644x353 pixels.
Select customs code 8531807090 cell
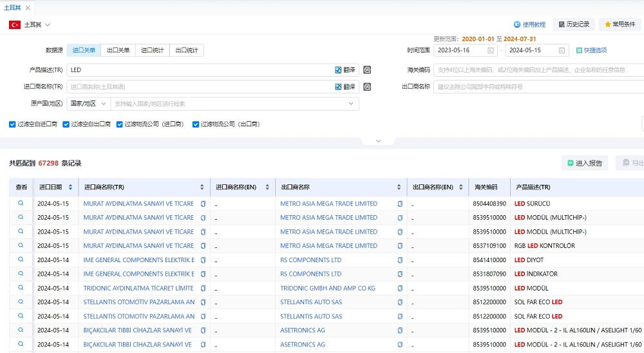489,274
